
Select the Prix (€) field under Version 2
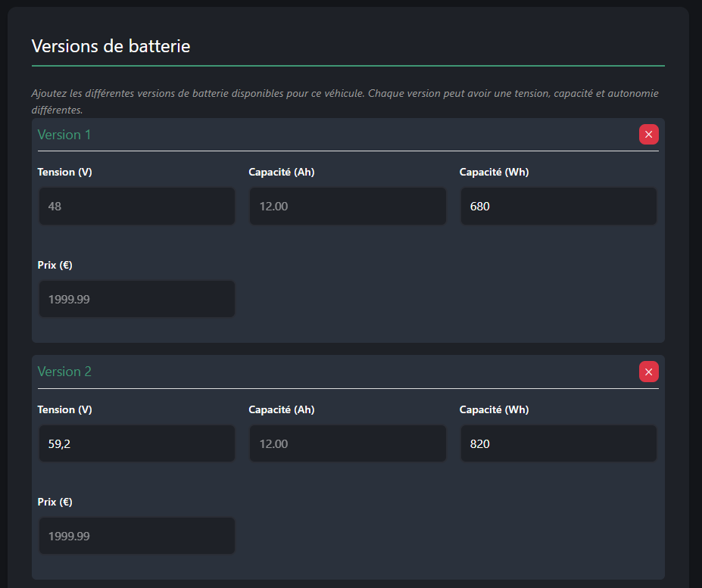tap(137, 536)
